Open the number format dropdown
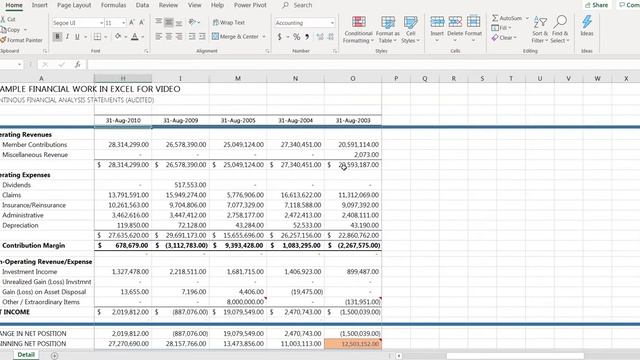 (332, 23)
